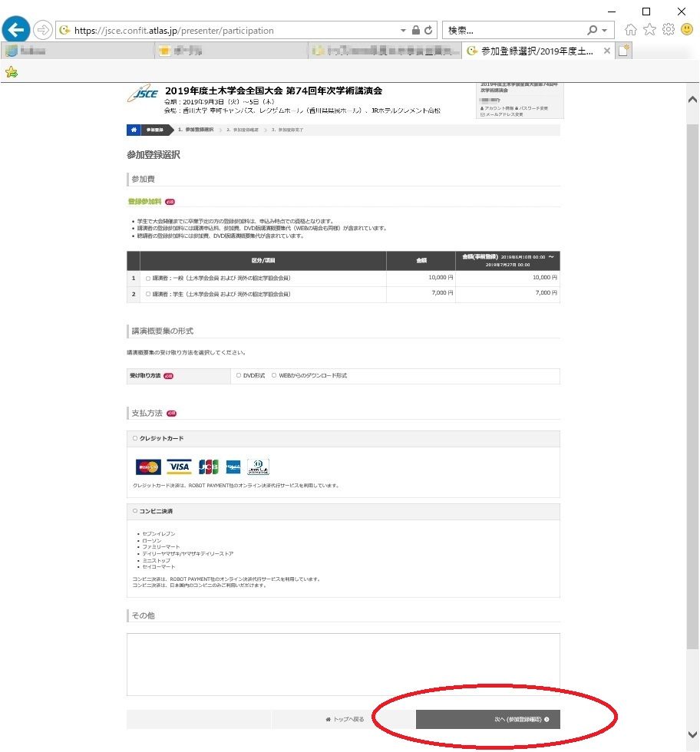Refresh the page with reload icon
700x752 pixels.
428,31
